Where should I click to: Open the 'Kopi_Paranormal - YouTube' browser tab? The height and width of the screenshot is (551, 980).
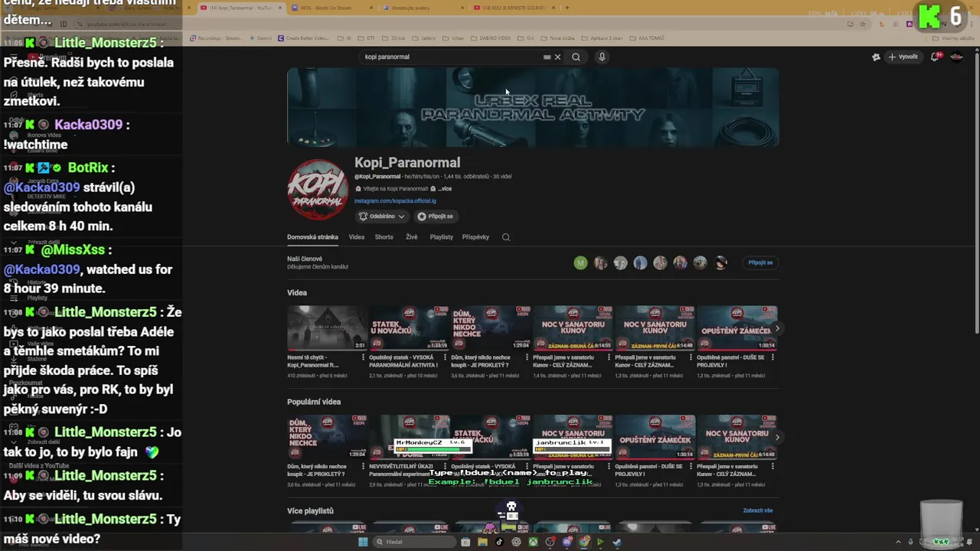[240, 8]
